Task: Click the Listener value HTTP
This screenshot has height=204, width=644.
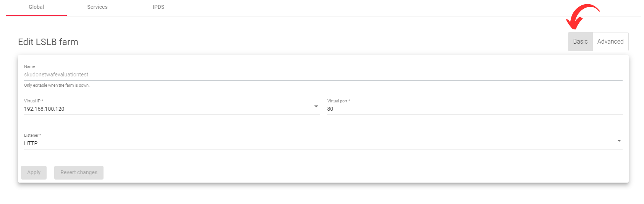Action: [x=31, y=143]
